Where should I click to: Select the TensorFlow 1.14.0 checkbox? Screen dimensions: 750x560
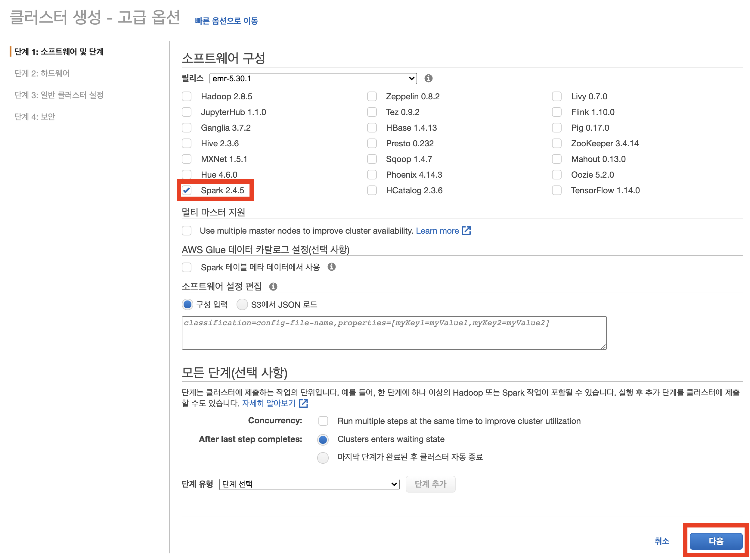556,190
